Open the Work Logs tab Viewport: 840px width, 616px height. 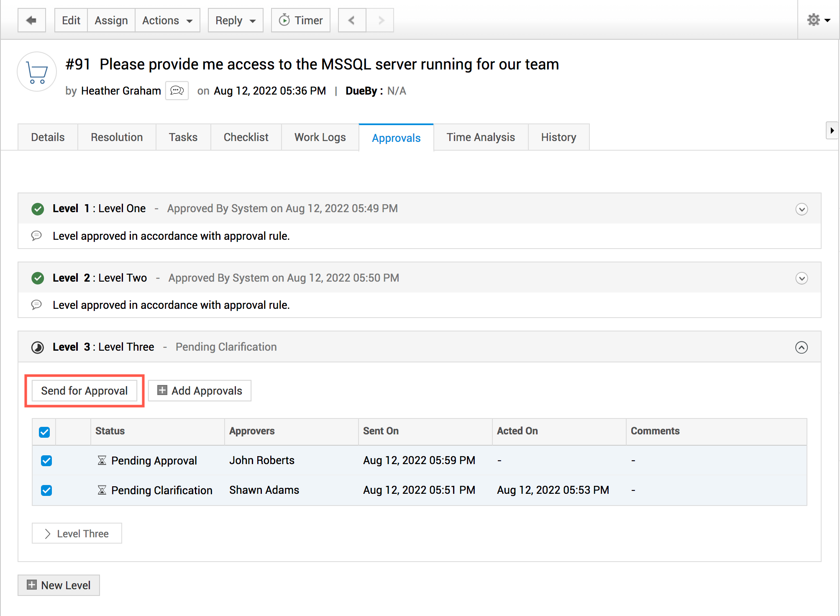320,137
